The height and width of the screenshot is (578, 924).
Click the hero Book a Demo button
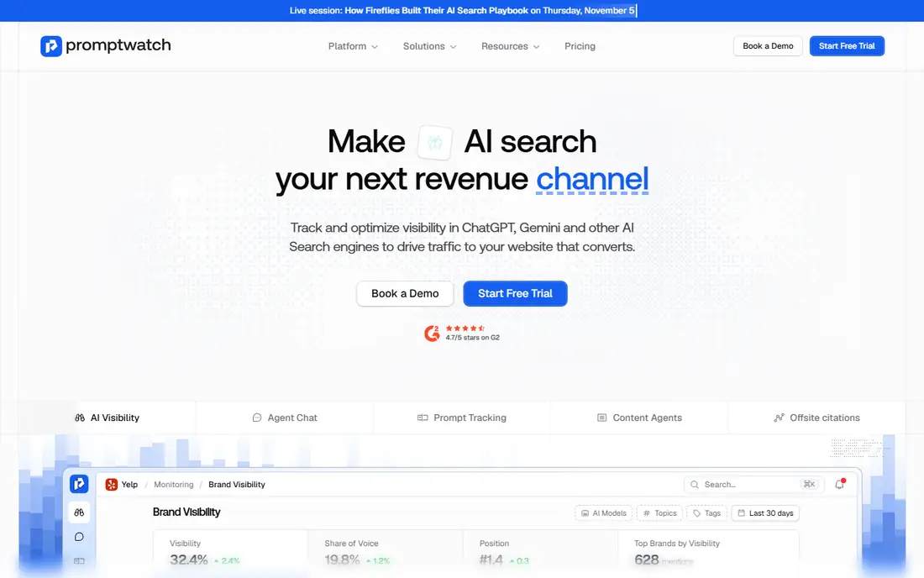tap(405, 293)
